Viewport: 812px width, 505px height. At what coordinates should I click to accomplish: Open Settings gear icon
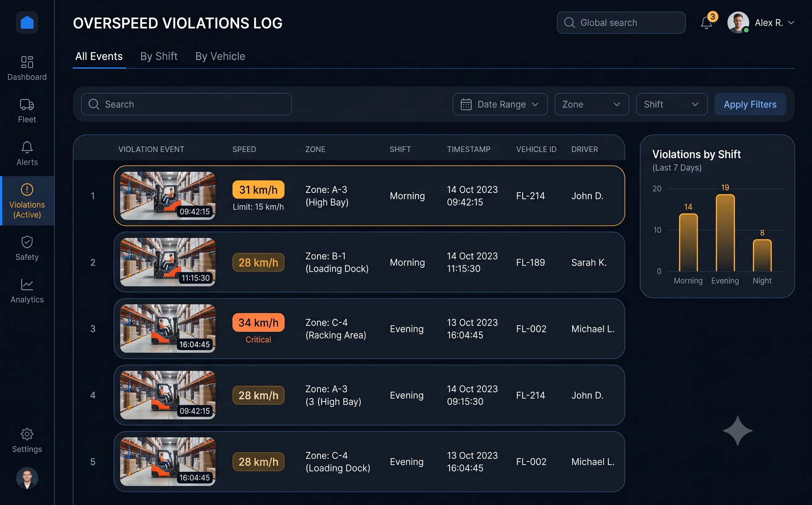27,434
